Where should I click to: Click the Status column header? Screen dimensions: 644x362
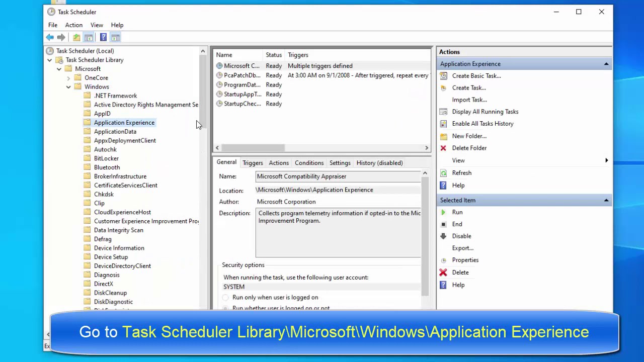point(274,55)
